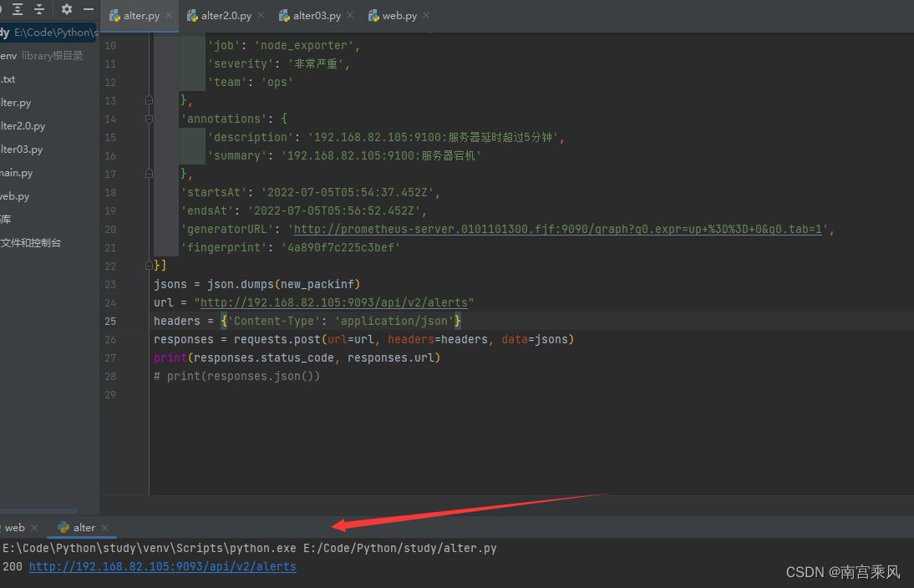Toggle fold marker at line 17
The height and width of the screenshot is (588, 914).
pyautogui.click(x=149, y=174)
